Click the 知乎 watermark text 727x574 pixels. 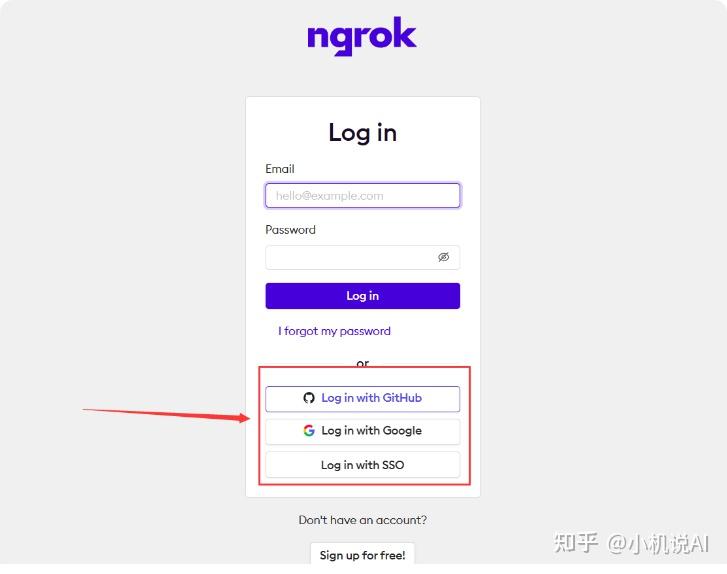tap(575, 543)
